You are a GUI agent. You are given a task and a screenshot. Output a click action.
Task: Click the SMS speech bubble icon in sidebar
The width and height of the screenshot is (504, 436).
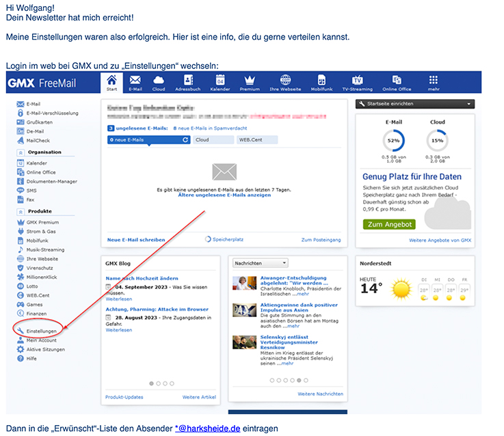pyautogui.click(x=21, y=190)
